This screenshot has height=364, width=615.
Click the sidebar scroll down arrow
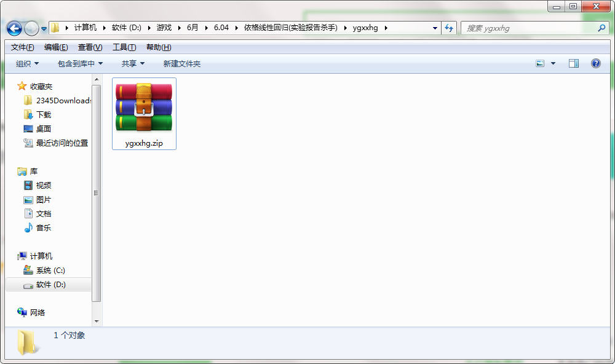pyautogui.click(x=97, y=321)
